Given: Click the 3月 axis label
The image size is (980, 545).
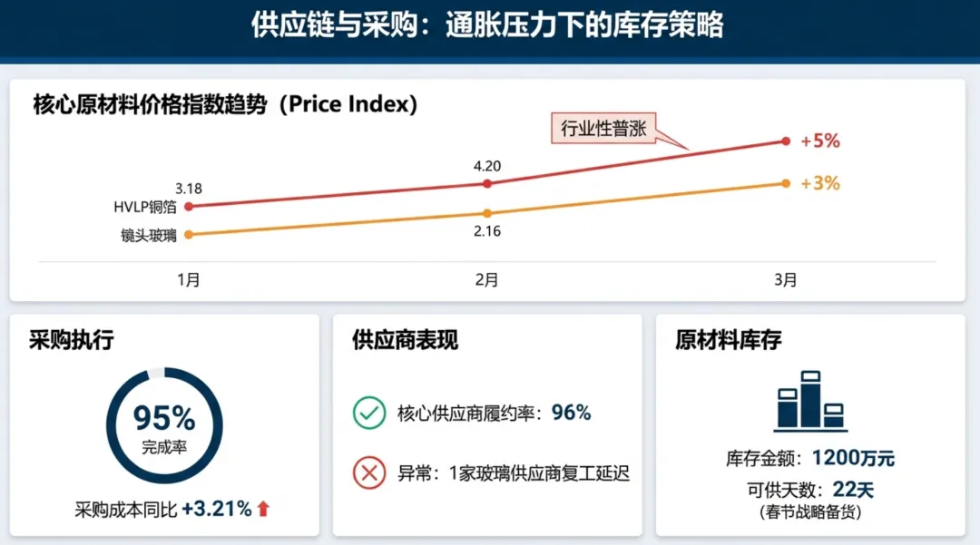Looking at the screenshot, I should pyautogui.click(x=786, y=279).
